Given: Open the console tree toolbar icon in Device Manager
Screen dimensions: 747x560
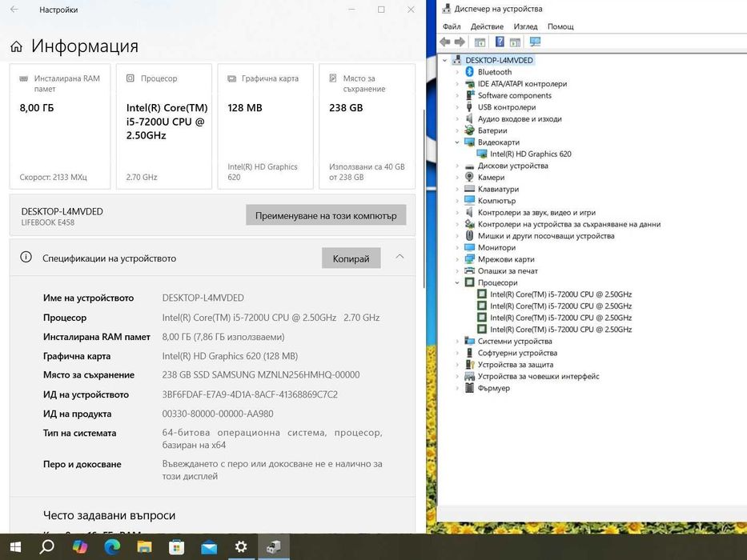Looking at the screenshot, I should 480,42.
